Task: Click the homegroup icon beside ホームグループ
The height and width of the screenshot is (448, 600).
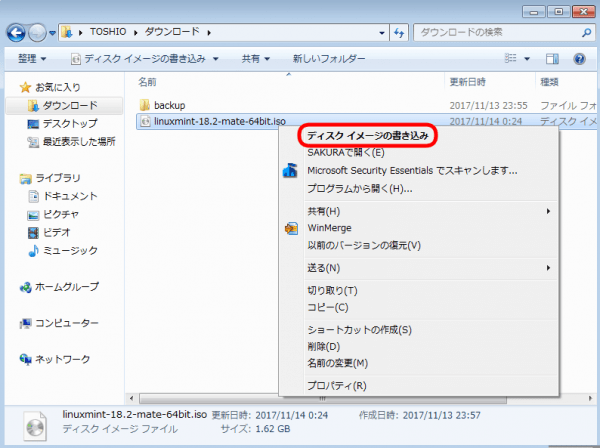Action: [25, 287]
